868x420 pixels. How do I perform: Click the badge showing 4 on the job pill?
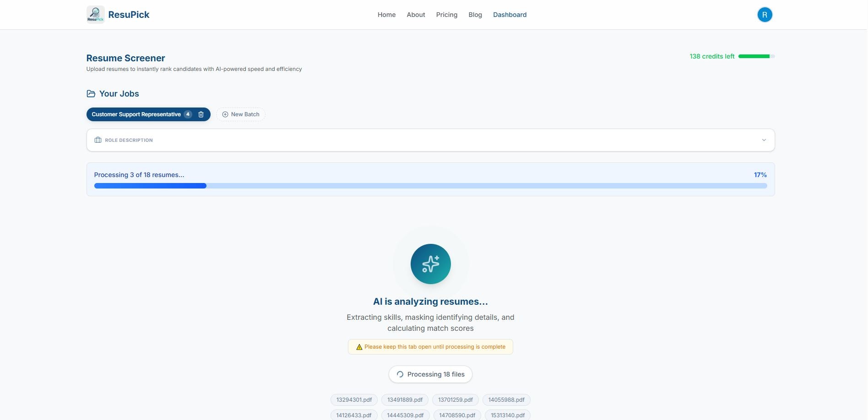tap(188, 114)
